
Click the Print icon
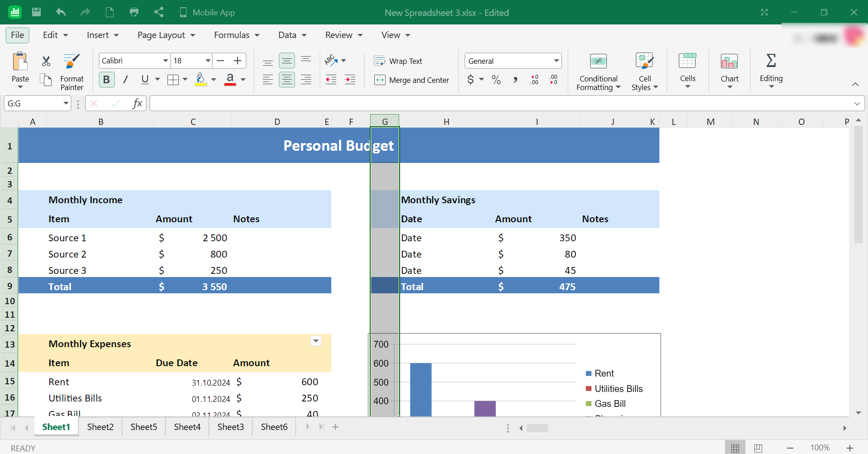click(x=134, y=12)
